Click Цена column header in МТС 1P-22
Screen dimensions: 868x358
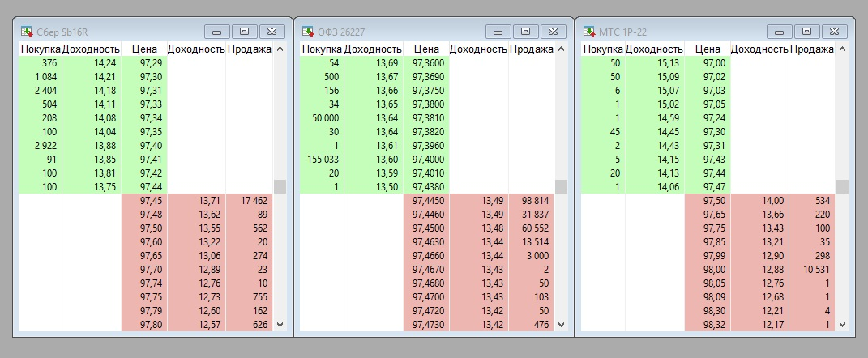click(708, 49)
